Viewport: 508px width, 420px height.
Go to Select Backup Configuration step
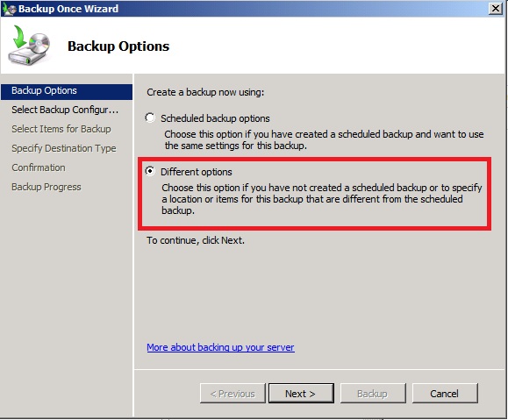click(x=65, y=110)
